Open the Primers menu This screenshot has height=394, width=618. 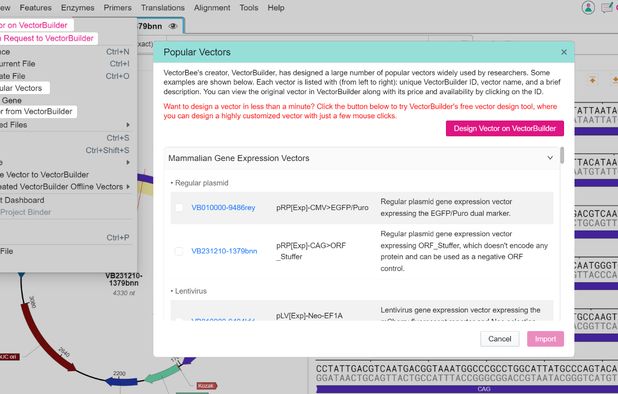click(117, 7)
